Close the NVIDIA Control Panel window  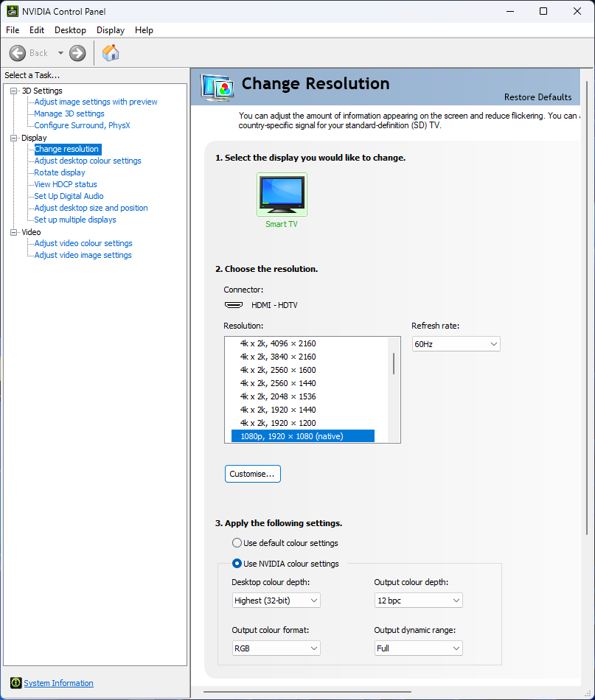point(577,11)
